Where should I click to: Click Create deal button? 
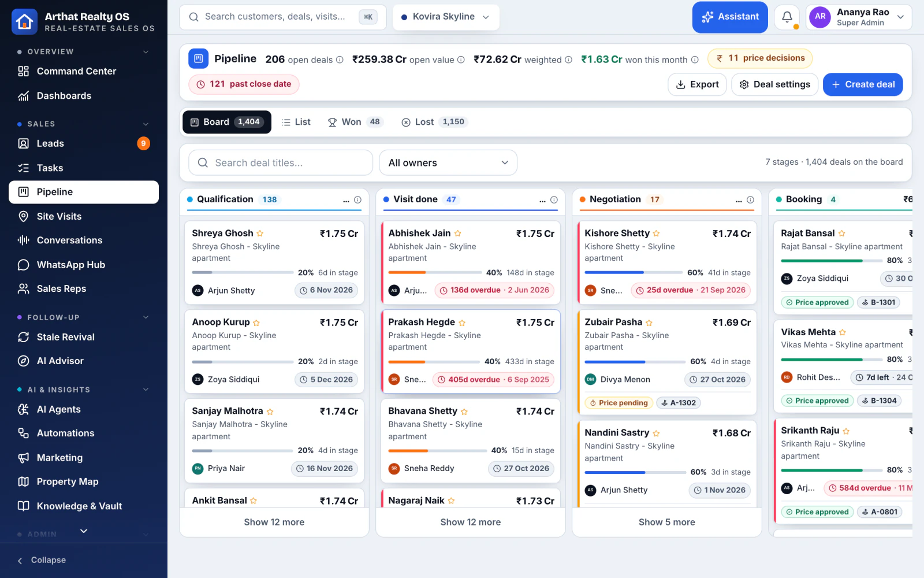point(863,84)
